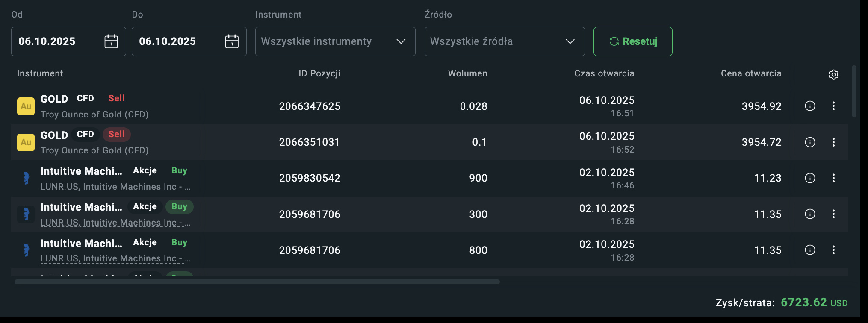The height and width of the screenshot is (323, 868).
Task: Open the calendar picker for Do date
Action: click(x=232, y=41)
